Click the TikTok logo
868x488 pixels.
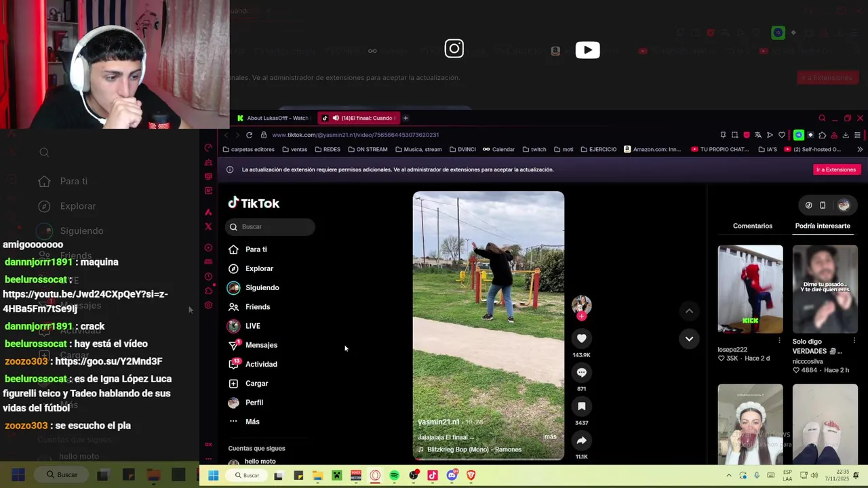pos(254,203)
